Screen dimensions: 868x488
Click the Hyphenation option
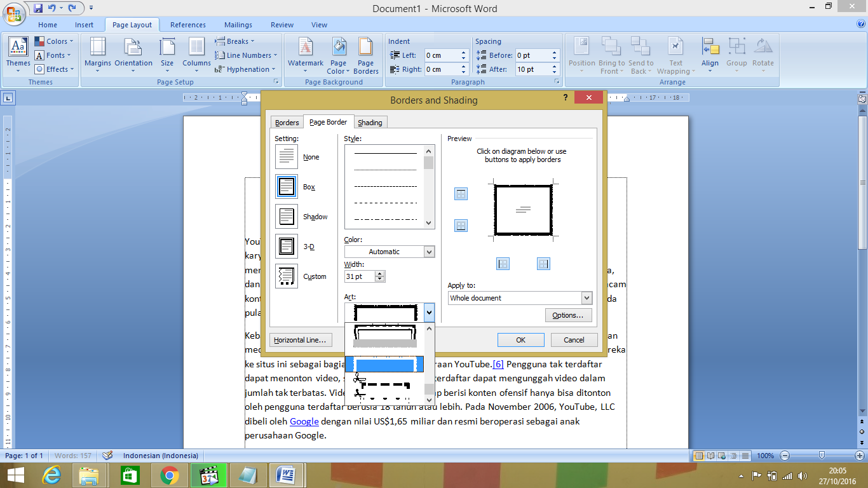pyautogui.click(x=247, y=69)
